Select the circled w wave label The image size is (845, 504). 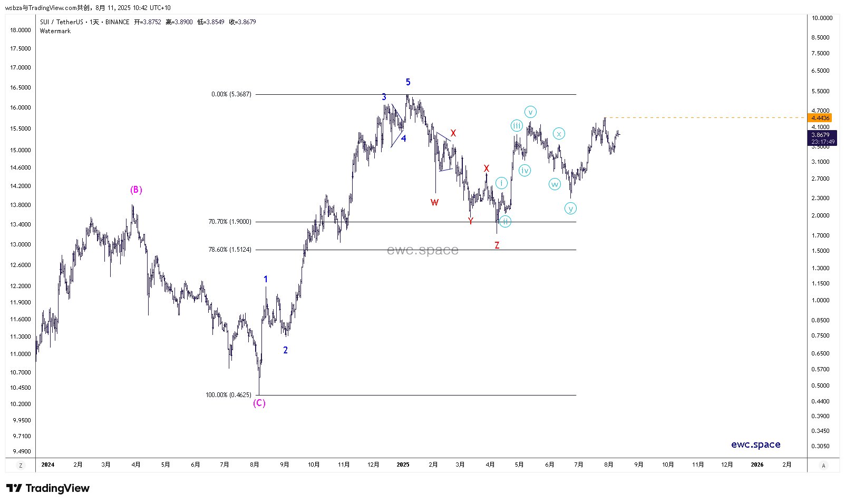pyautogui.click(x=555, y=184)
